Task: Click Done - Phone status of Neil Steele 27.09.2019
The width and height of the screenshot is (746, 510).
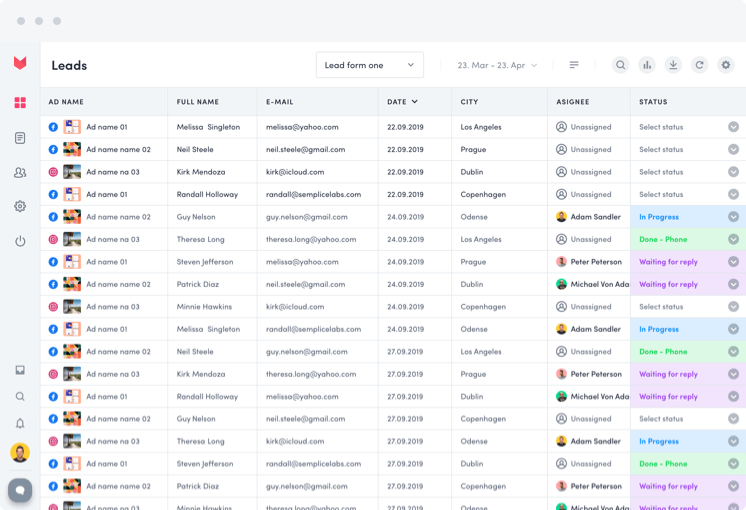Action: 663,352
